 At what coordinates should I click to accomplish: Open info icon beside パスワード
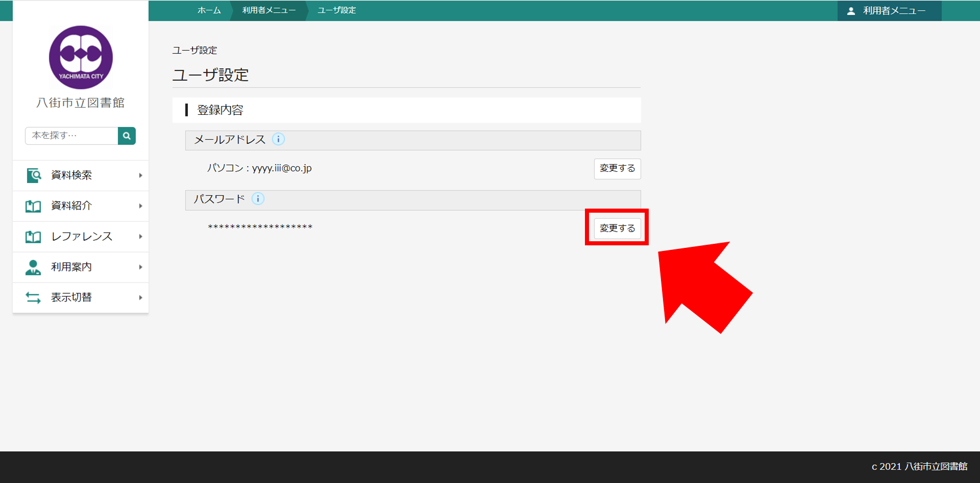tap(258, 199)
